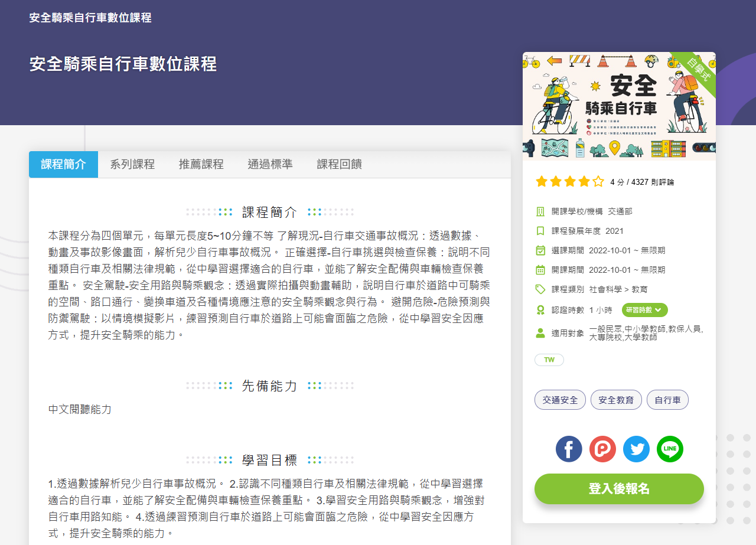Click the star rating icons
The height and width of the screenshot is (545, 756).
click(569, 182)
